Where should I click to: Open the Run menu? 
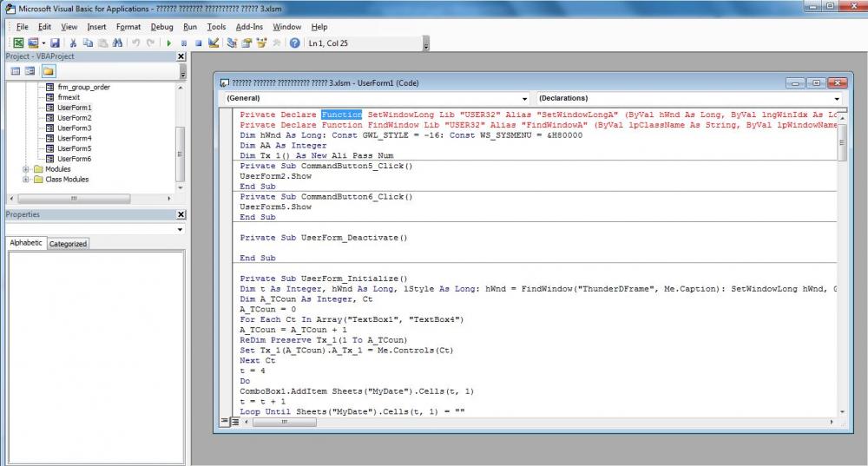[190, 27]
